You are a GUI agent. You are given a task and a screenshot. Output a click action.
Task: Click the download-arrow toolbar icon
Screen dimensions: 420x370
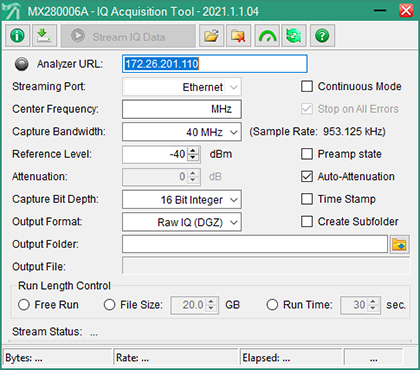44,36
